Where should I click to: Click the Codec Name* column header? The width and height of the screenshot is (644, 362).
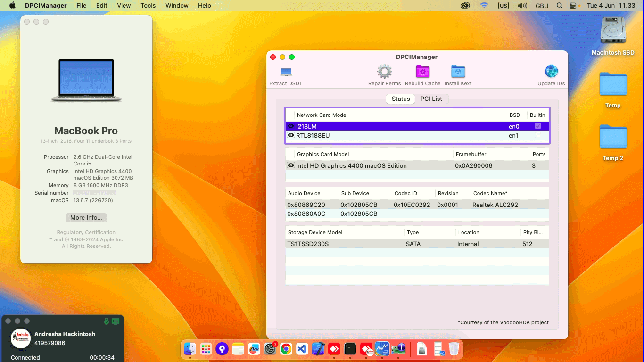pos(490,193)
